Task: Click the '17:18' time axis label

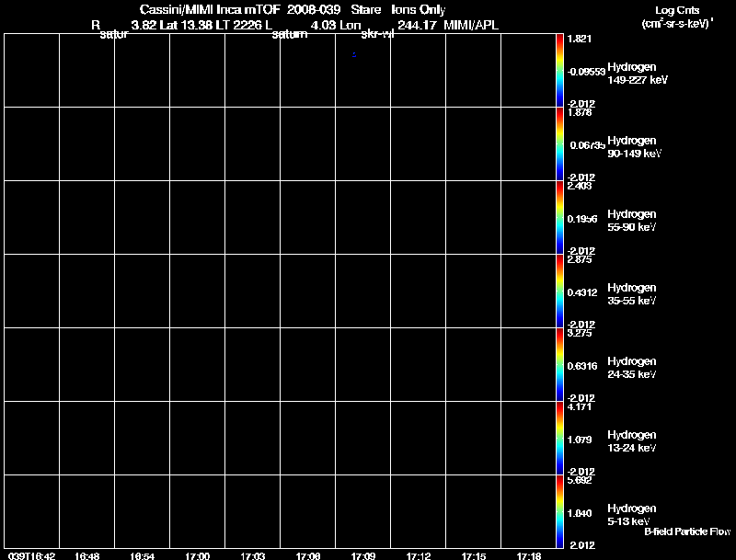Action: [x=528, y=555]
